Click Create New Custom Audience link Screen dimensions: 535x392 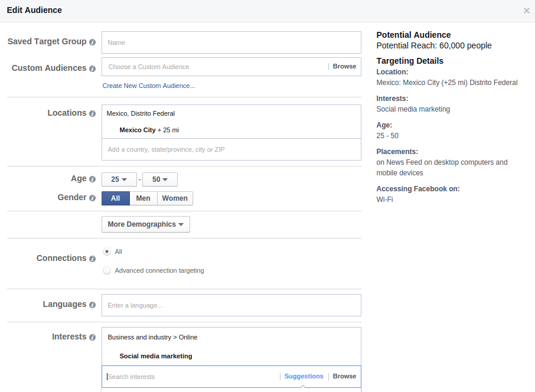click(149, 86)
